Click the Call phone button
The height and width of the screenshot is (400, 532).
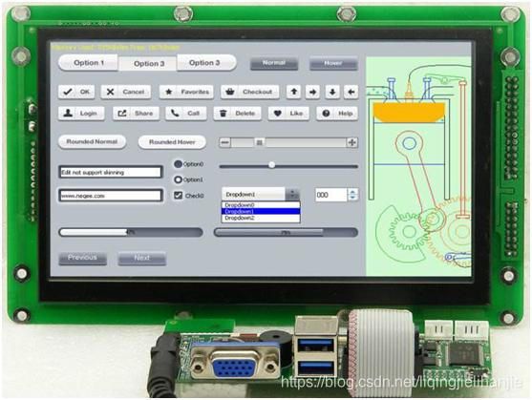pos(186,114)
